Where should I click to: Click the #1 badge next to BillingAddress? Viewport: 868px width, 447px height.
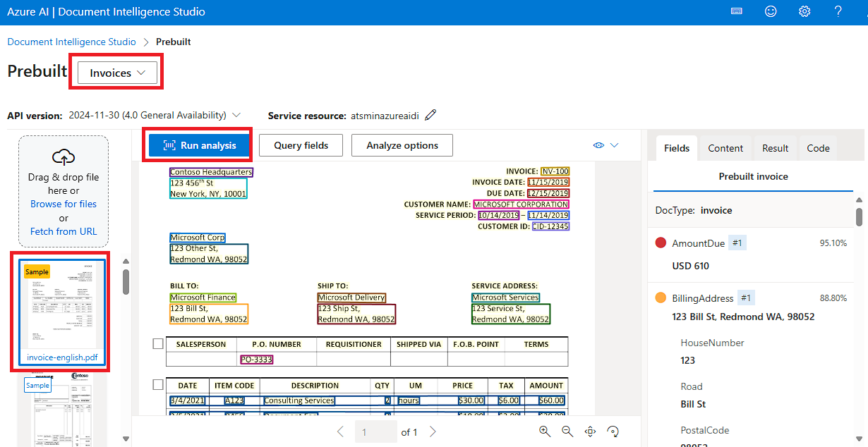(747, 298)
